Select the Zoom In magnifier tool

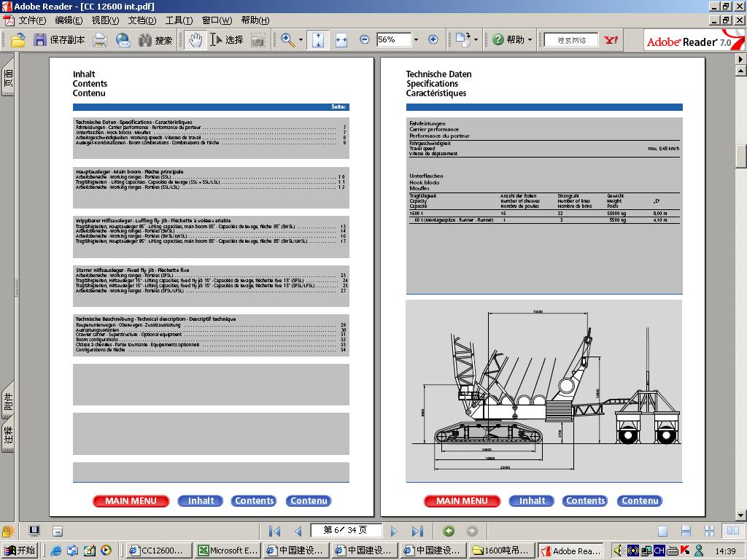(x=287, y=40)
